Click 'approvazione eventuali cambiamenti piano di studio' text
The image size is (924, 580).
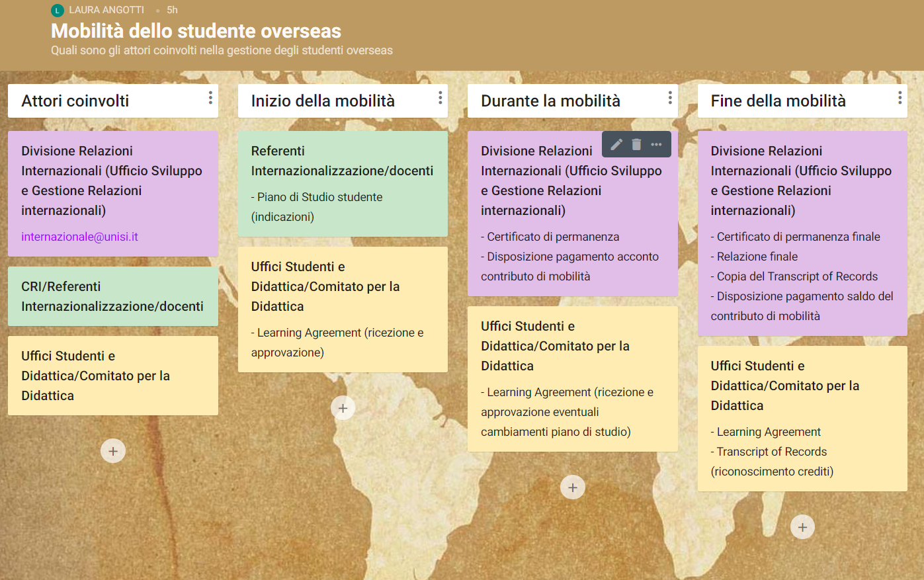point(556,422)
